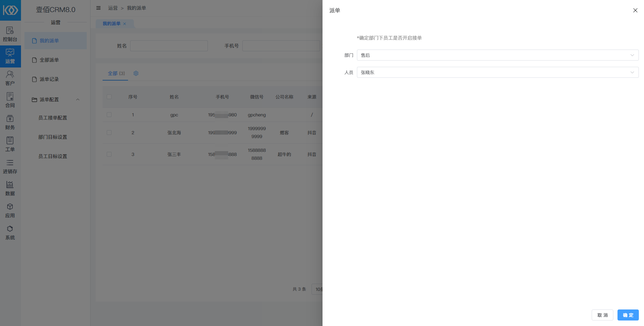Collapse the 派单配置 menu group
644x326 pixels.
coord(55,99)
